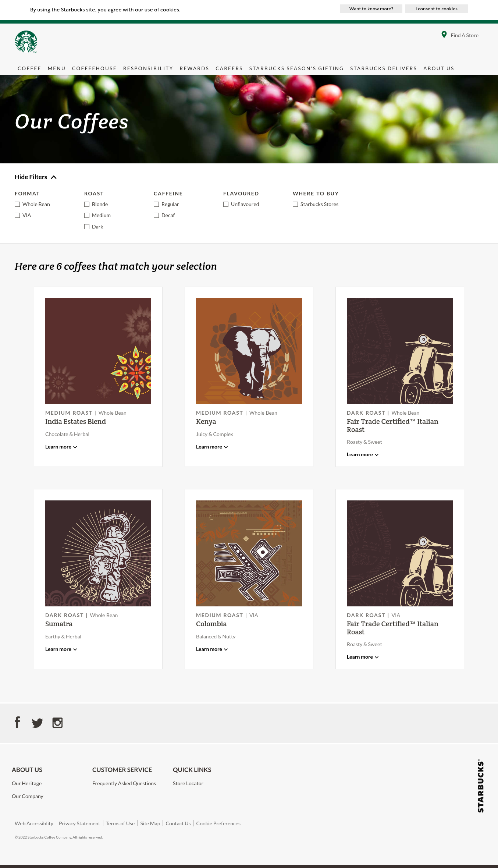Open the REWARDS navigation item
Image resolution: width=498 pixels, height=868 pixels.
pyautogui.click(x=194, y=68)
